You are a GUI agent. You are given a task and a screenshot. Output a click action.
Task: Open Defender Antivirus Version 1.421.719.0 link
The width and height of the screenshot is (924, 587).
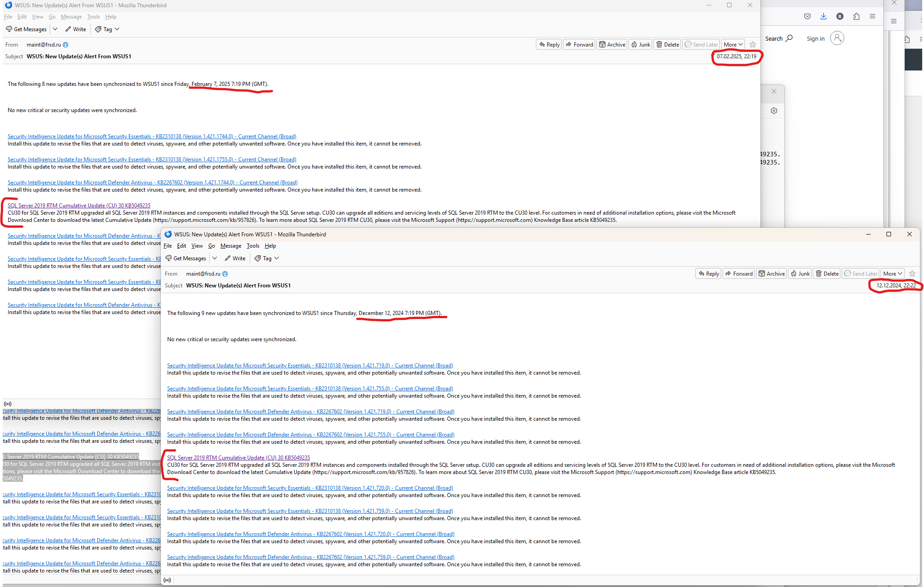(x=311, y=412)
